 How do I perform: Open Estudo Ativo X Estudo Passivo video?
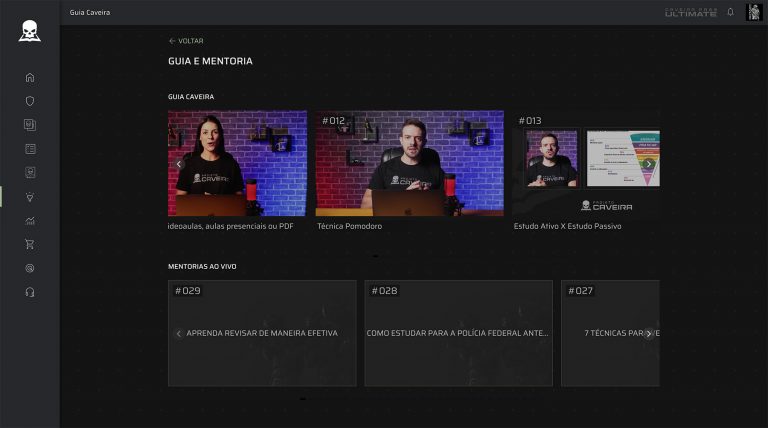[585, 163]
